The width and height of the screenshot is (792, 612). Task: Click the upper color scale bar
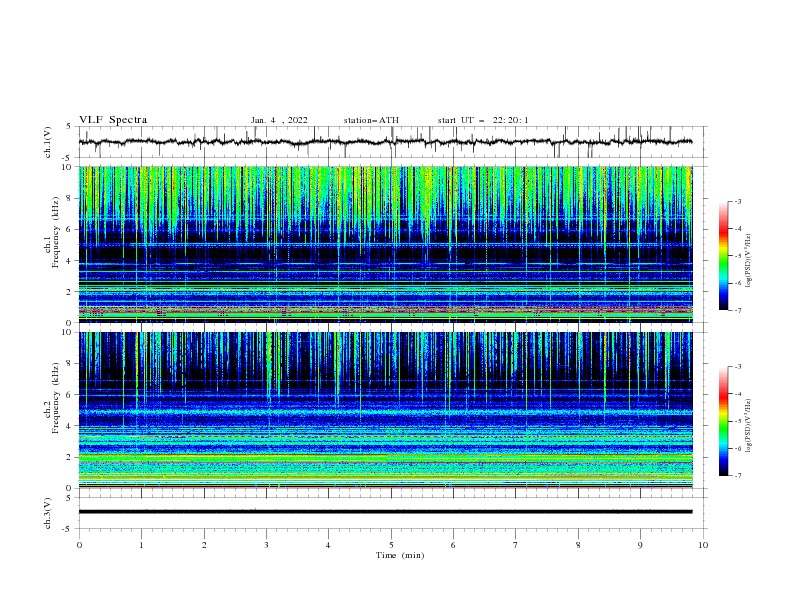(x=723, y=256)
